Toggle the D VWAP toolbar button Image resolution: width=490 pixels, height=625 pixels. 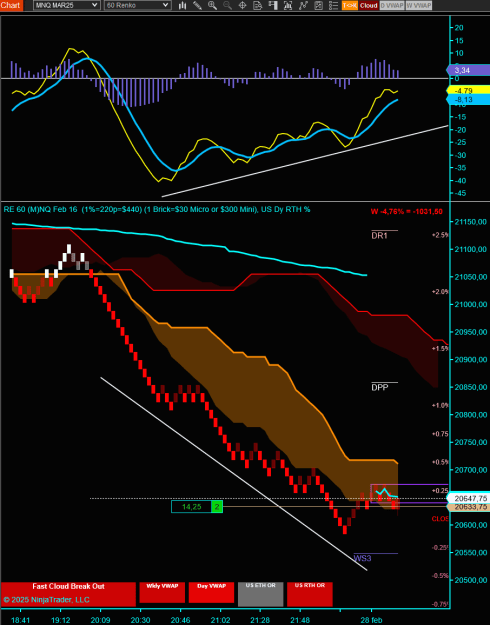tap(392, 5)
